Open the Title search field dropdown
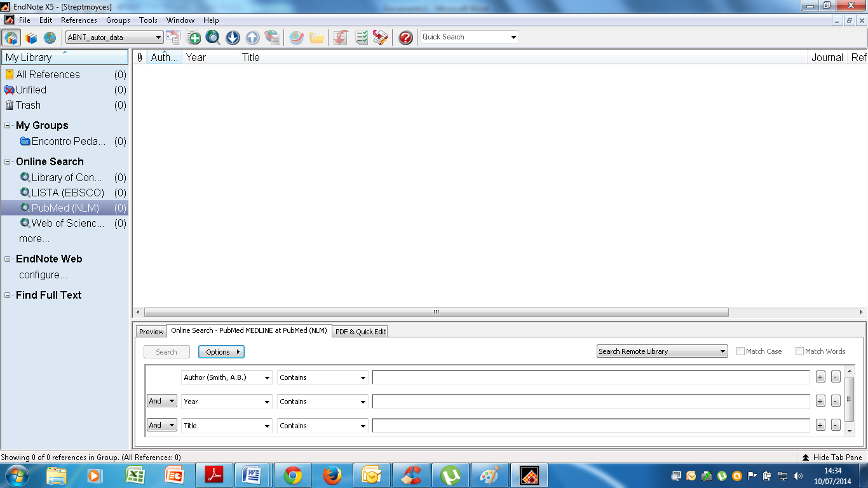This screenshot has height=488, width=868. 227,426
